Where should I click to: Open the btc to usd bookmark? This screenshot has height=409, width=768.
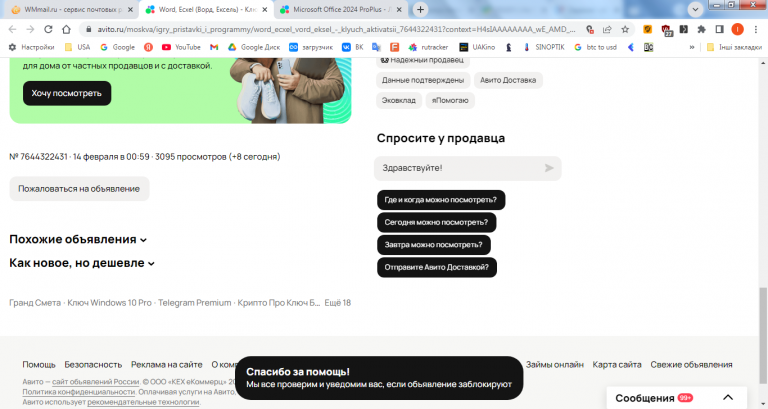point(596,47)
